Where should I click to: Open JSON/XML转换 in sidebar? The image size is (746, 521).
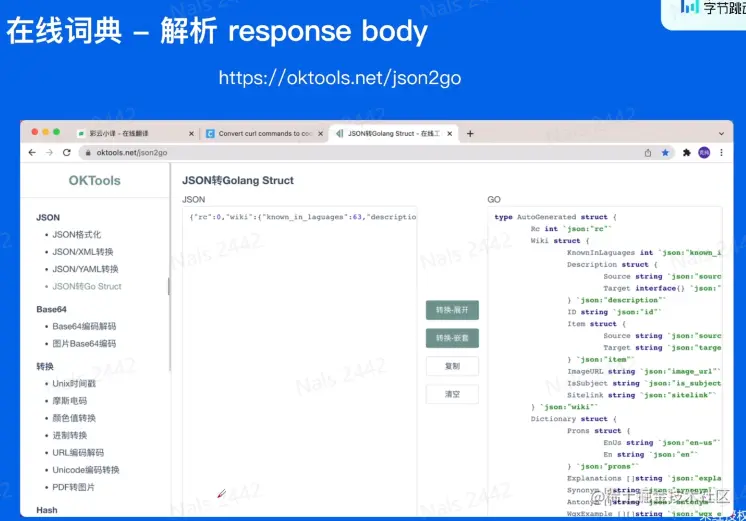83,252
